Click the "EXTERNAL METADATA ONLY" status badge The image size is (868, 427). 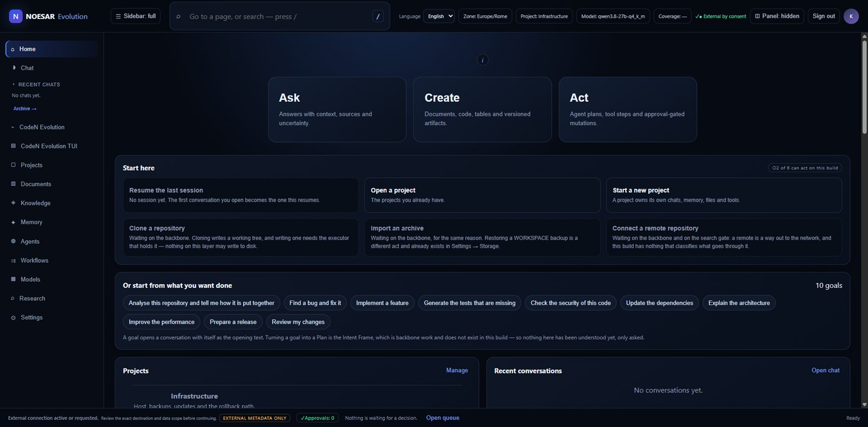click(254, 418)
